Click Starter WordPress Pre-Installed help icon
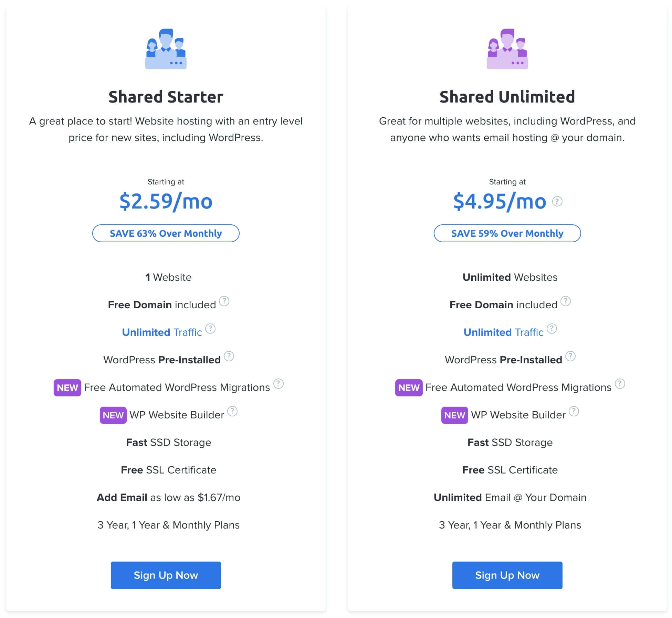 coord(229,356)
